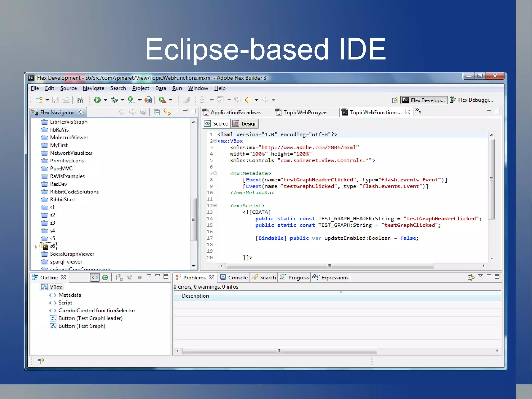Toggle Link with Editor in Flex Navigator
Screen dimensions: 532x399
tap(167, 112)
